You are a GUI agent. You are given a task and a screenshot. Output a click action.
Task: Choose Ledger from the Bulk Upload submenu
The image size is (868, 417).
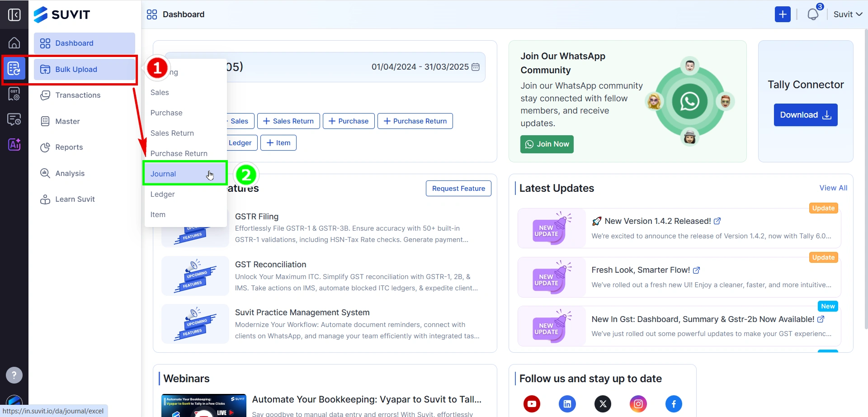coord(185,194)
